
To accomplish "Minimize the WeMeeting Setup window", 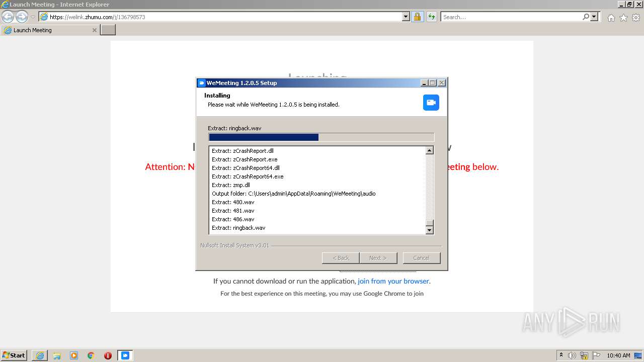I will click(424, 83).
